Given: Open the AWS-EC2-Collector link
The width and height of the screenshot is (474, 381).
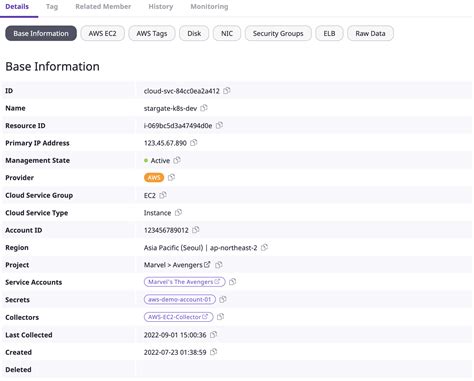Looking at the screenshot, I should 178,317.
